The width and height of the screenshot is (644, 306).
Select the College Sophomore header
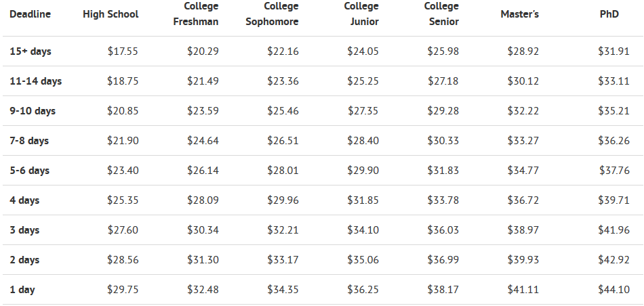[272, 14]
